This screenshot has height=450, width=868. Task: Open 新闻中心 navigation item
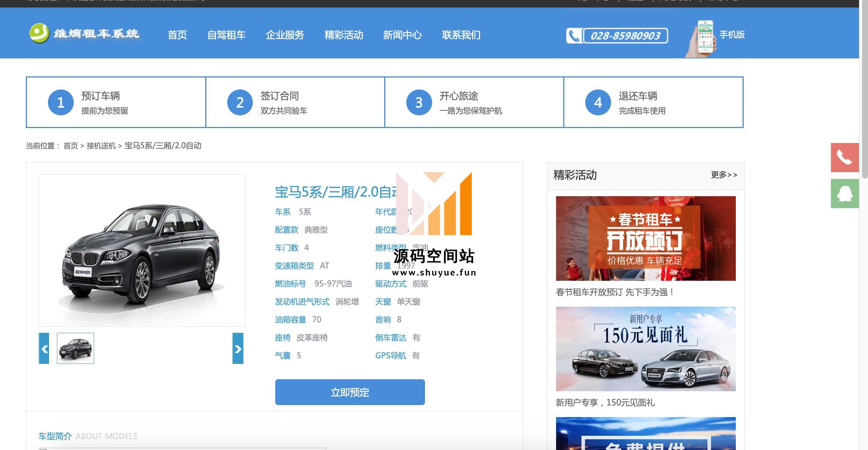[x=403, y=35]
